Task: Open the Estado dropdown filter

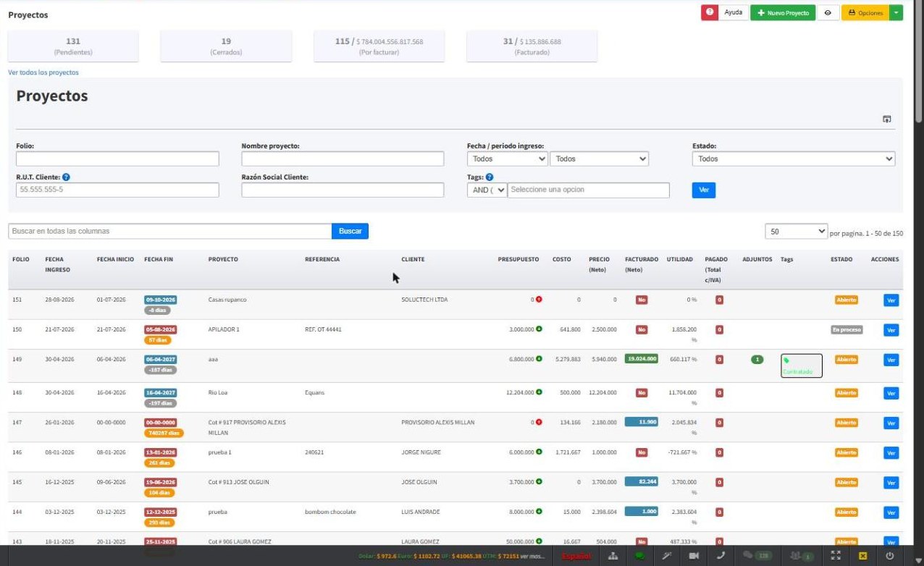Action: 794,159
